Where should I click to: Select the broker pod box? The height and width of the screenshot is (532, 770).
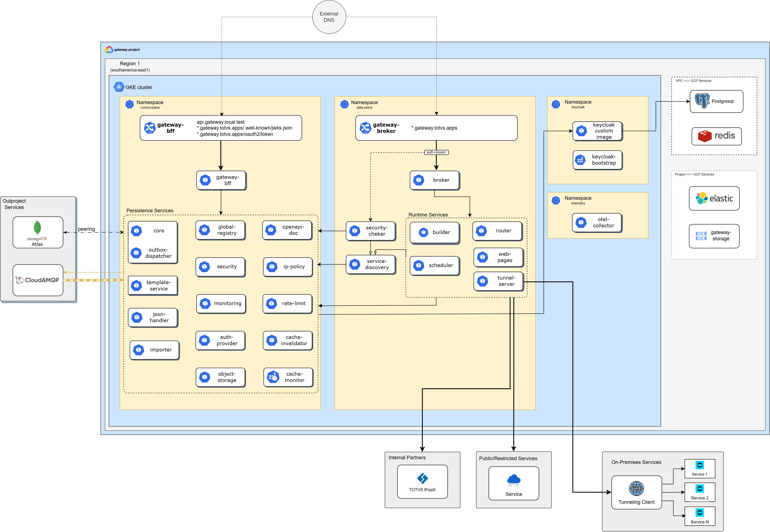(x=435, y=180)
